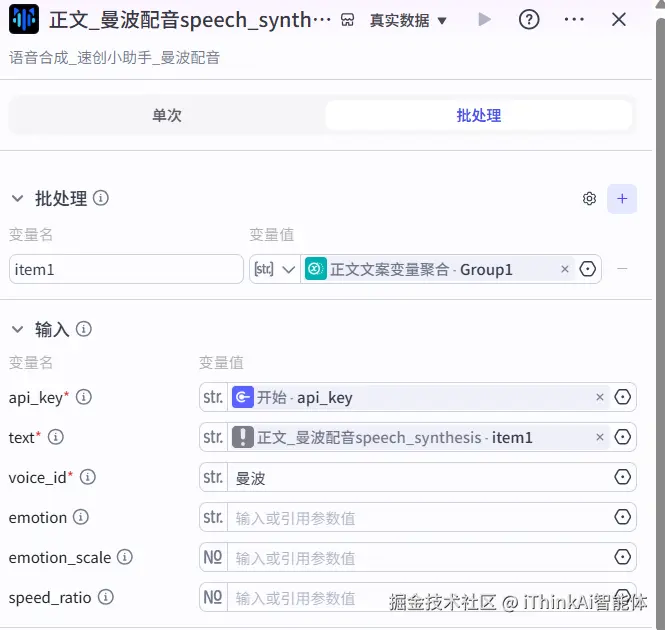Screen dimensions: 665x630
Task: Show info for 批处理 section
Action: pos(101,198)
